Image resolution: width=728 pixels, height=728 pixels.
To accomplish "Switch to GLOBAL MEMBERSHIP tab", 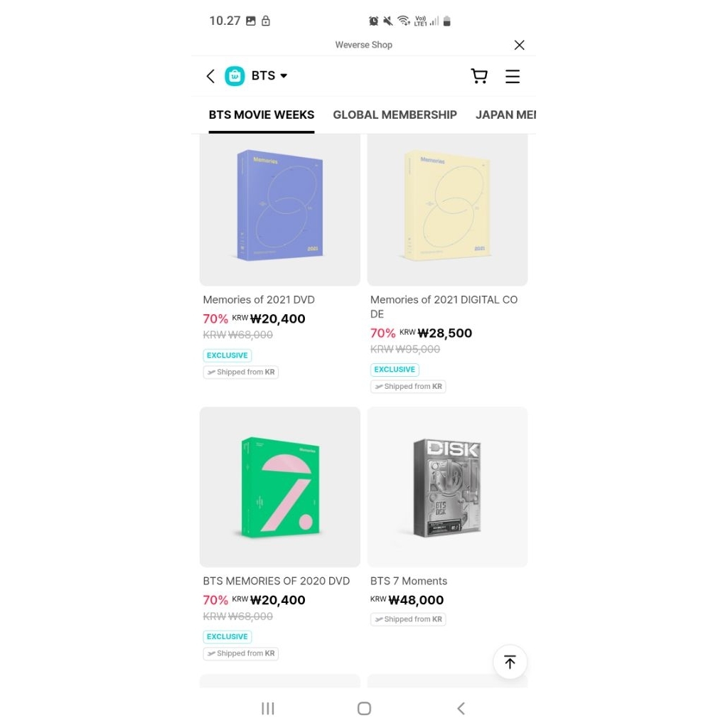I will (x=395, y=114).
